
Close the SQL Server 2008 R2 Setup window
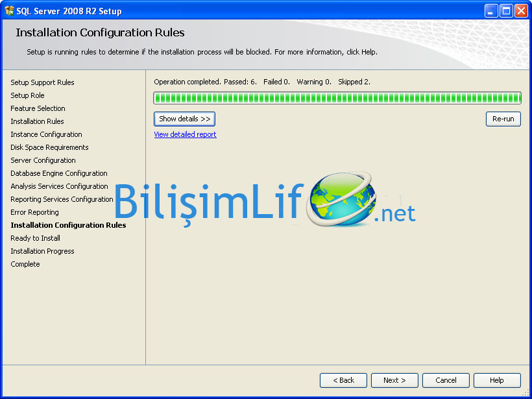click(x=521, y=11)
